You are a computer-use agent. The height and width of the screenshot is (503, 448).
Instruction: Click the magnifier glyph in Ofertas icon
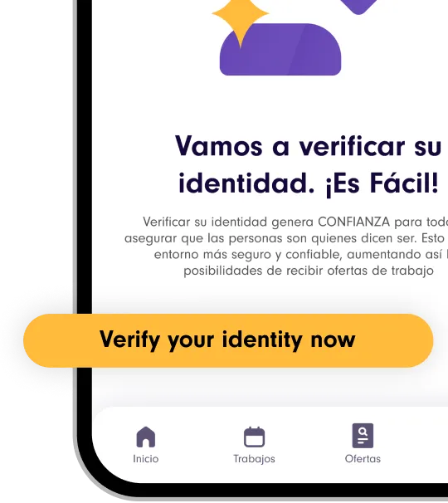pyautogui.click(x=363, y=432)
